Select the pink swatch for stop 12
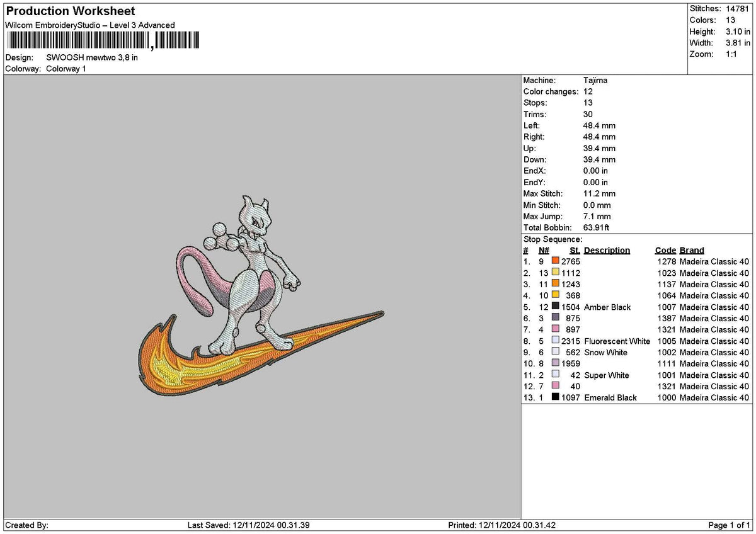 click(x=555, y=385)
